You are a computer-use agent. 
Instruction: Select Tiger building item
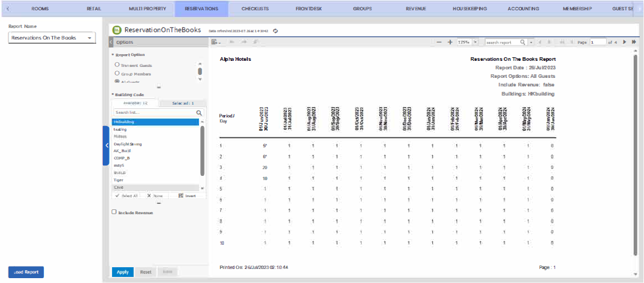[x=156, y=180]
